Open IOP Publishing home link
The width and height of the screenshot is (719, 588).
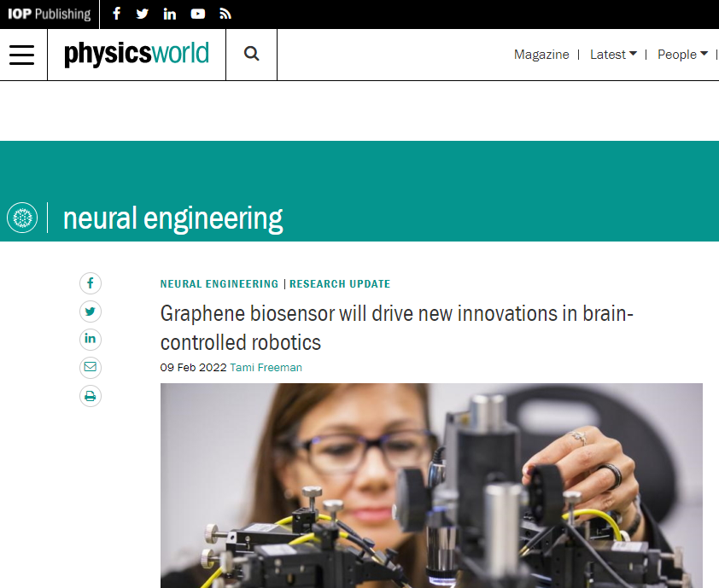49,15
